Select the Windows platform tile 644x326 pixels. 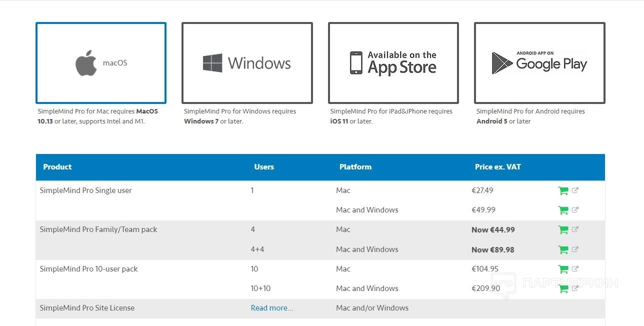tap(247, 63)
